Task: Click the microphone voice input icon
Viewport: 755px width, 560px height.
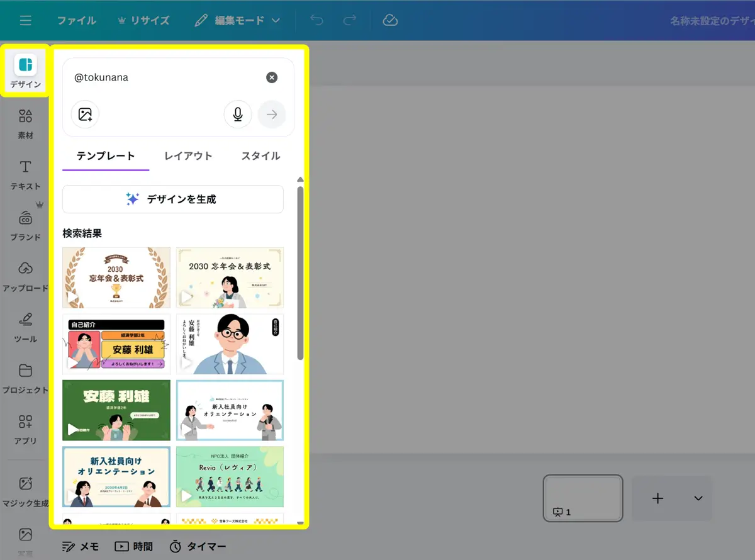Action: tap(238, 115)
